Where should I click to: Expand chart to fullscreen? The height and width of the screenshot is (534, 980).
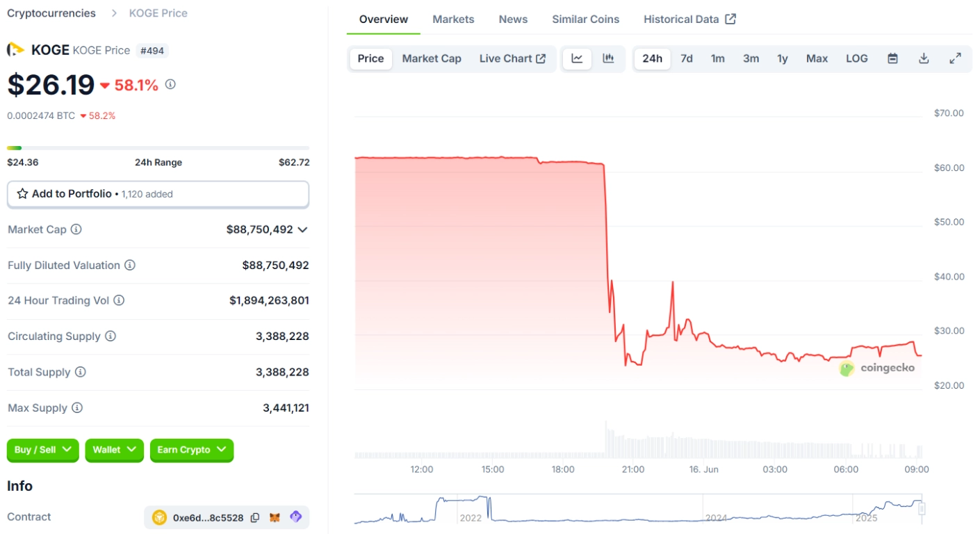point(955,58)
